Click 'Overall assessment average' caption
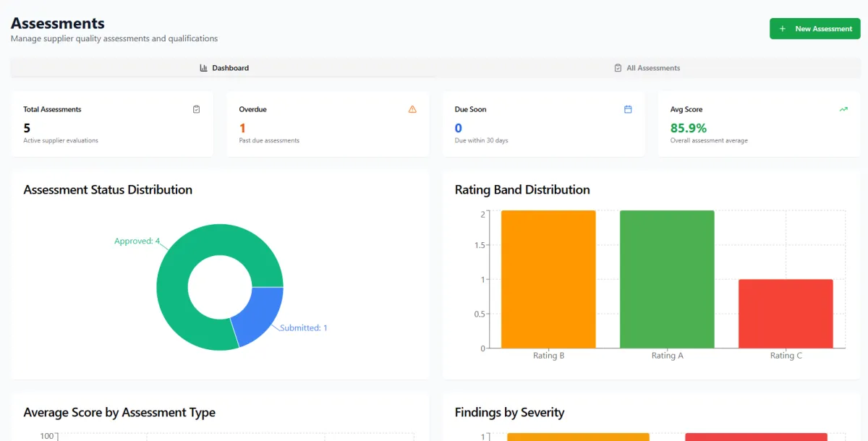The height and width of the screenshot is (441, 868). click(709, 140)
